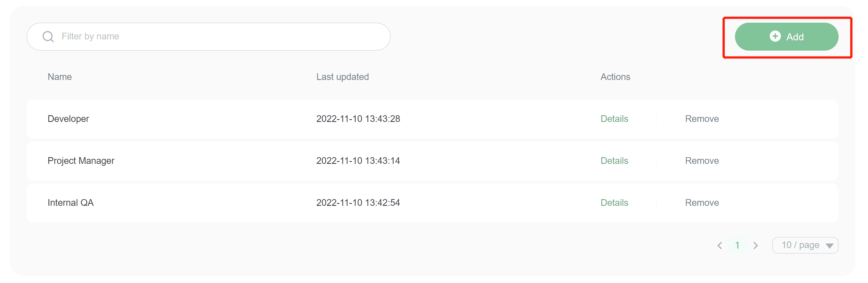Click the dropdown arrow beside page size

point(830,246)
